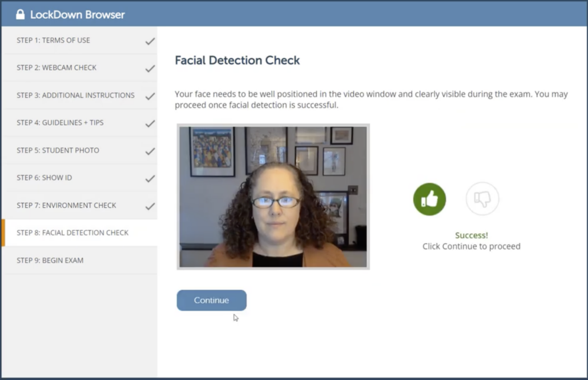The height and width of the screenshot is (380, 588).
Task: Click the checkmark beside Show ID
Action: (150, 178)
